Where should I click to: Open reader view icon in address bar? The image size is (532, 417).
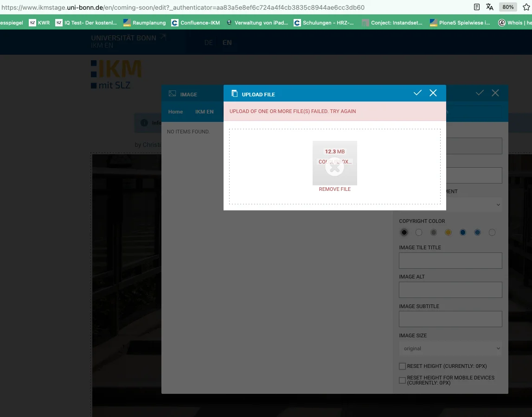click(476, 7)
